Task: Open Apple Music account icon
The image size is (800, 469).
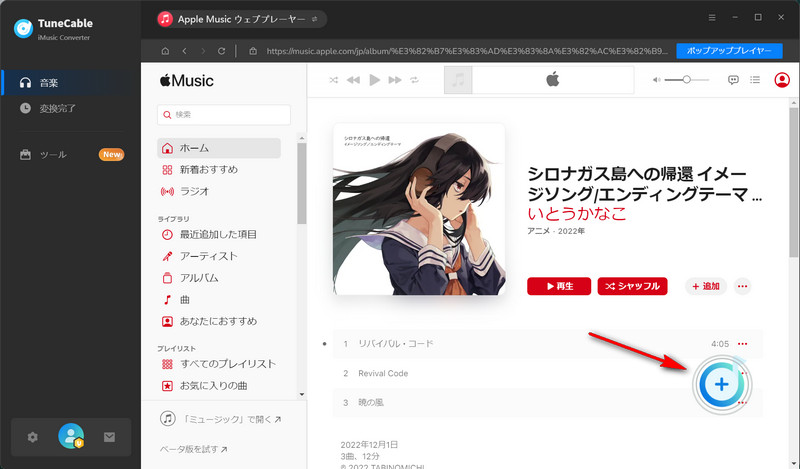Action: point(782,80)
